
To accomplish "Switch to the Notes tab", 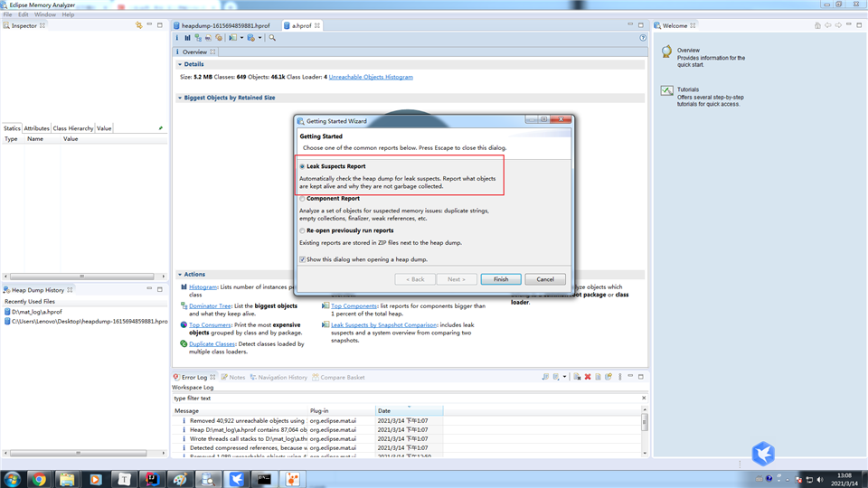I will pyautogui.click(x=233, y=378).
